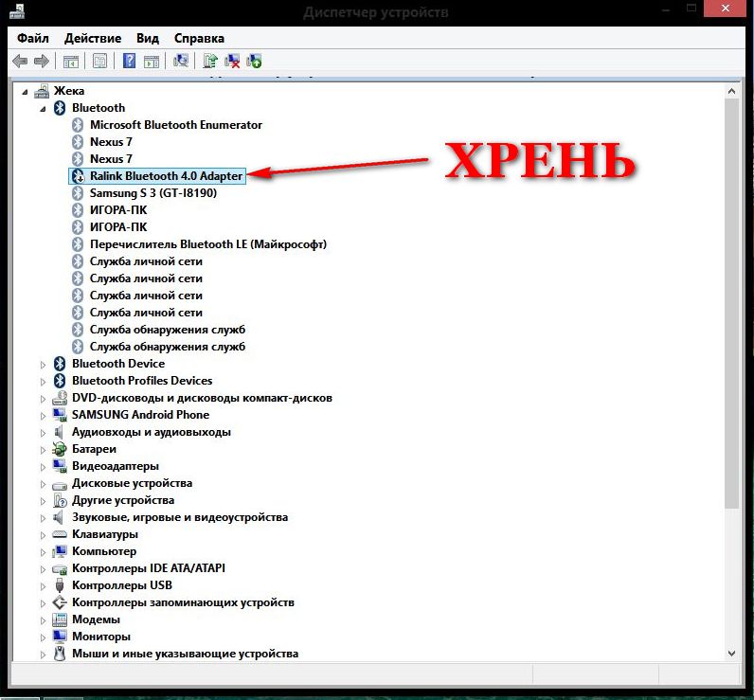This screenshot has height=700, width=754.
Task: Select Аудиовходы и аудиовыходы label
Action: click(x=151, y=432)
